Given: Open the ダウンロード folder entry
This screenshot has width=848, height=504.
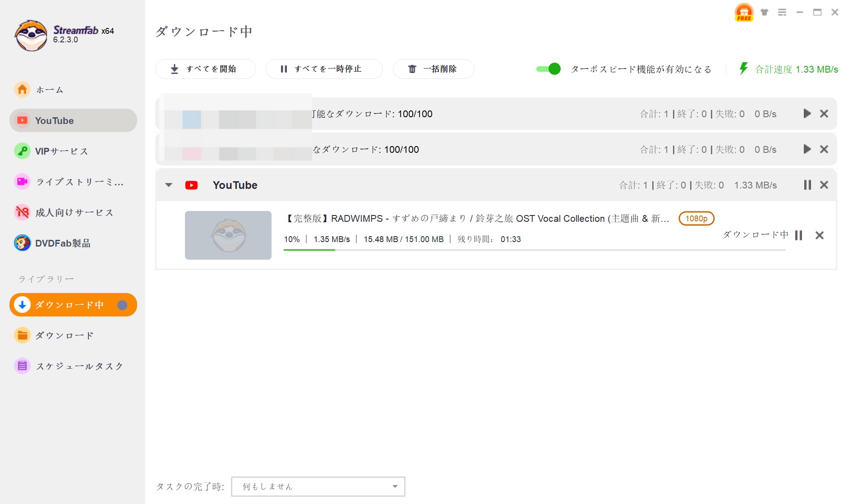Looking at the screenshot, I should tap(73, 335).
